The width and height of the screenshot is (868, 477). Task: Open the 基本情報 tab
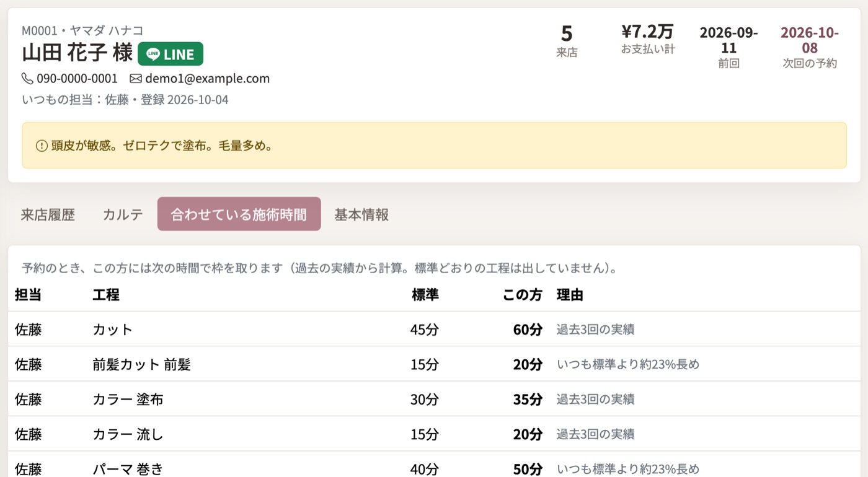pos(361,214)
